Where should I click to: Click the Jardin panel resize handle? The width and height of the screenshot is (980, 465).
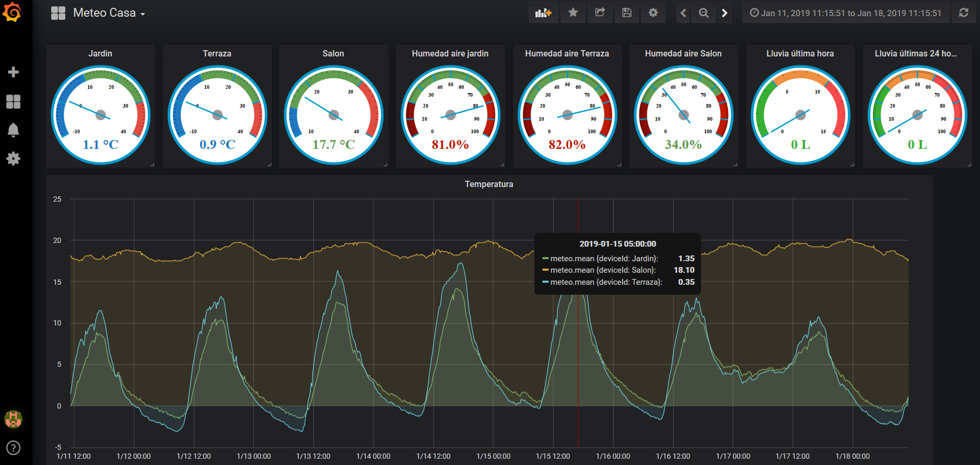pyautogui.click(x=152, y=165)
